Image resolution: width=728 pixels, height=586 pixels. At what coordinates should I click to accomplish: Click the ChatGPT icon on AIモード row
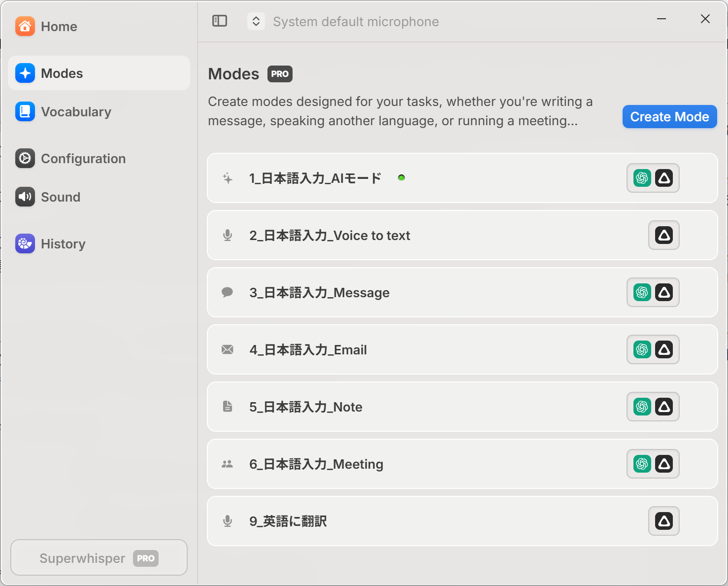coord(642,178)
